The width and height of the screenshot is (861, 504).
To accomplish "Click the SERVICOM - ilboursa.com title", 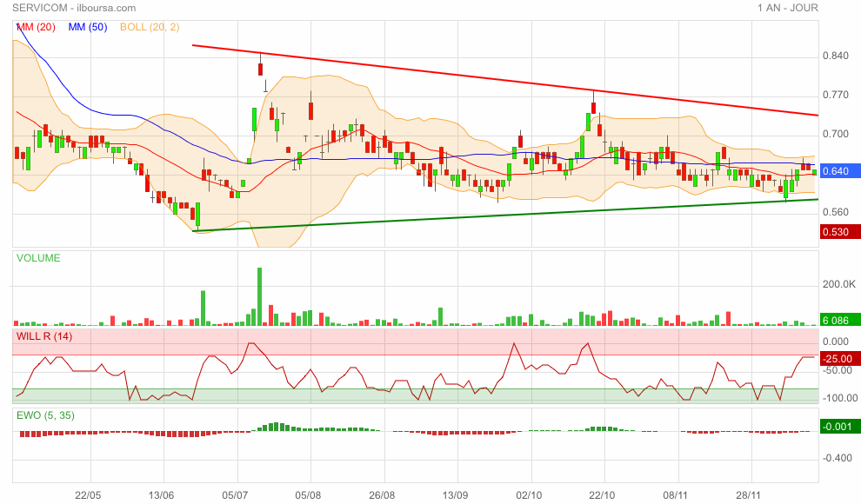I will (74, 8).
